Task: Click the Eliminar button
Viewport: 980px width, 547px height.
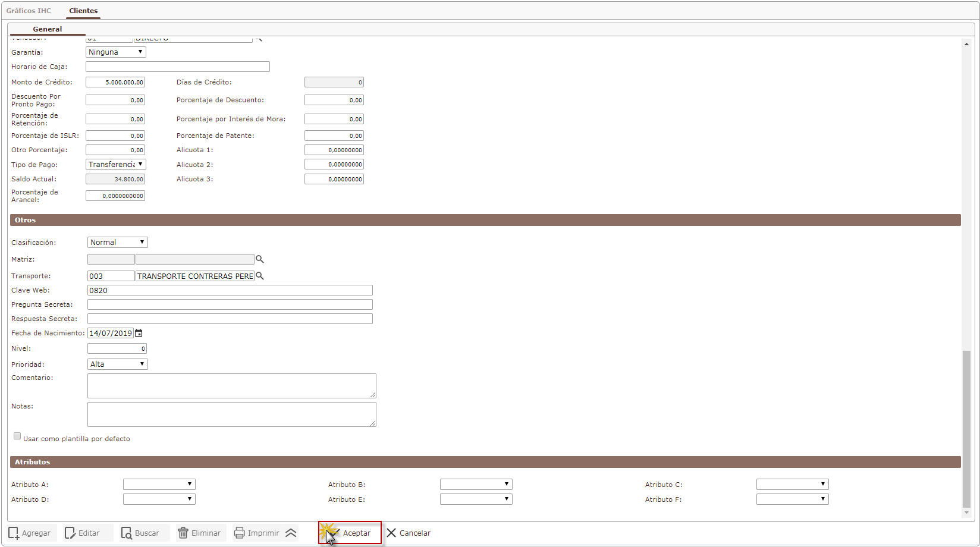Action: [x=200, y=533]
